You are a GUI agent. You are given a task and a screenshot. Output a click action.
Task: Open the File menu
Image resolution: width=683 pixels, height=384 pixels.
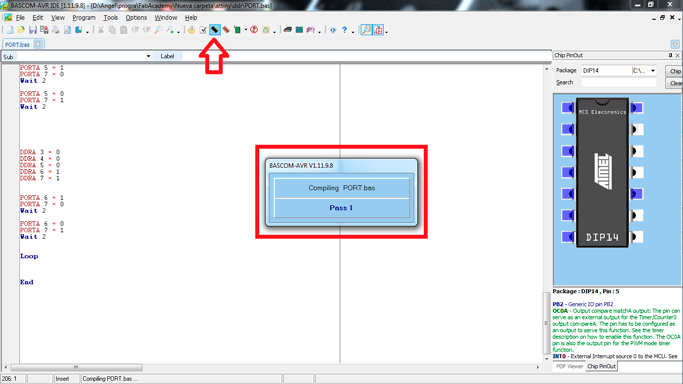(x=20, y=18)
